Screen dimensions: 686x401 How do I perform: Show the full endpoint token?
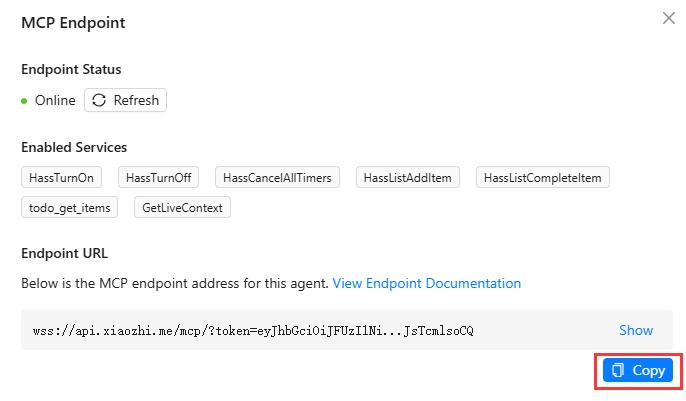coord(635,330)
